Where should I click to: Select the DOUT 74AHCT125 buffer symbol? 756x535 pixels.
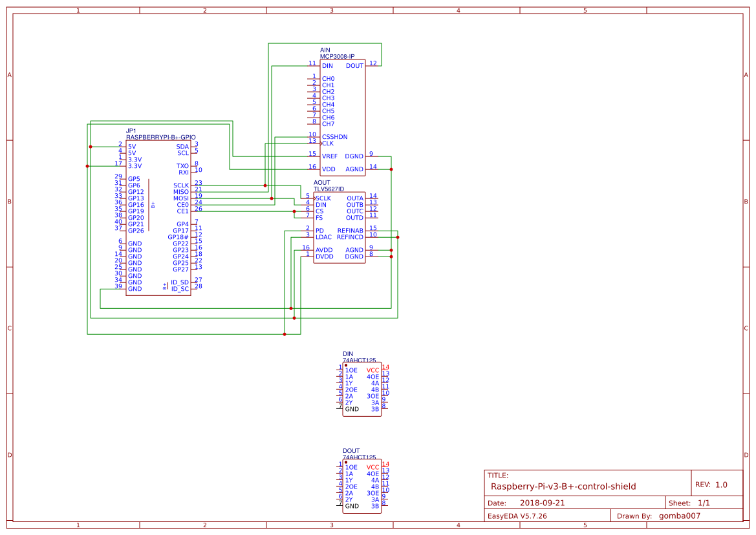click(x=362, y=487)
